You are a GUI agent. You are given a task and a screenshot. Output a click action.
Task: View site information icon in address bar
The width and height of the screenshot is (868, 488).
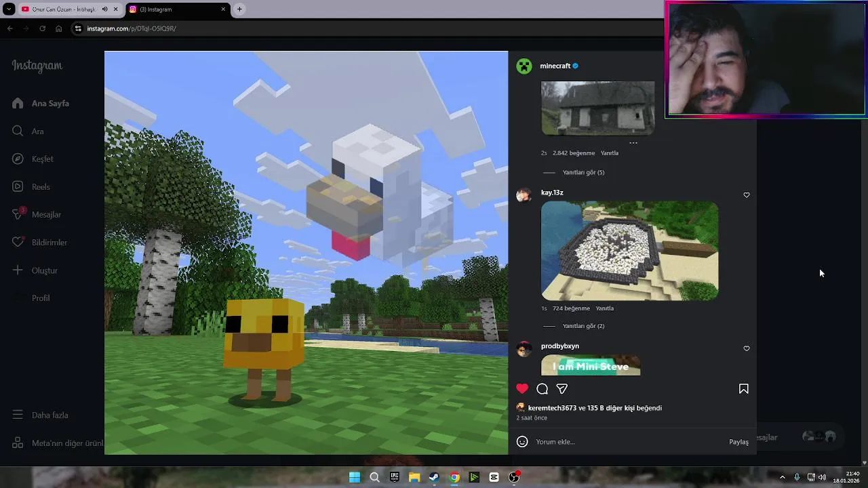click(78, 28)
